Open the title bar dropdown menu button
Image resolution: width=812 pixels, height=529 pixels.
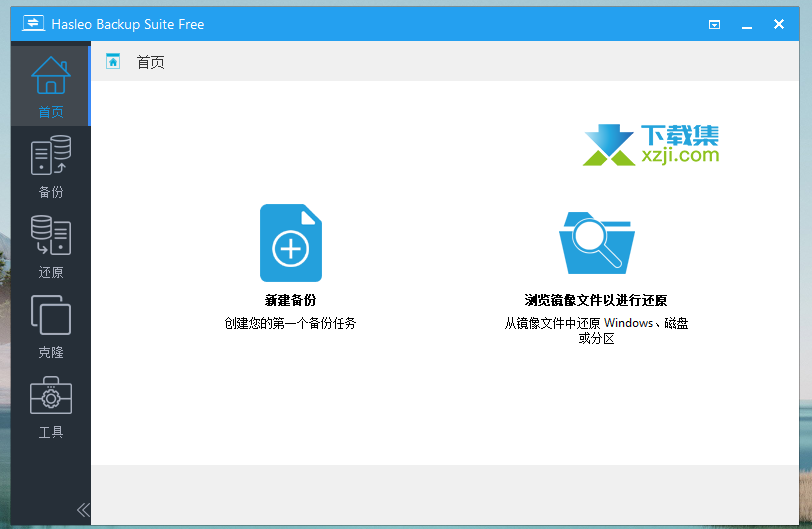714,24
